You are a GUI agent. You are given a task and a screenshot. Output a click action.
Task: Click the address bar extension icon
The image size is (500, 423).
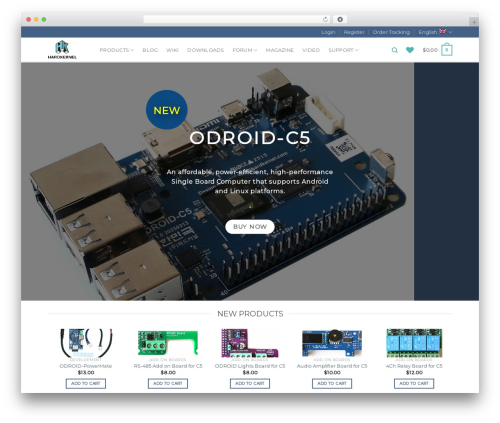340,19
